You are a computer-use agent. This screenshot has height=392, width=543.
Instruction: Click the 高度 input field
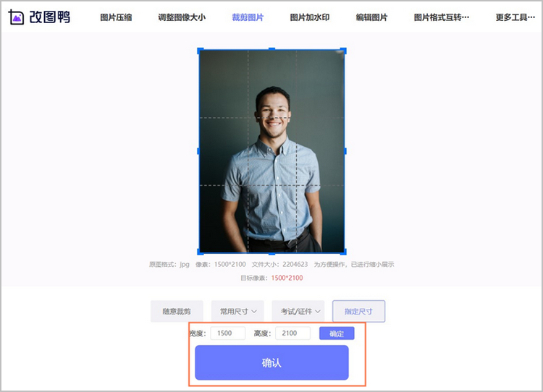292,333
